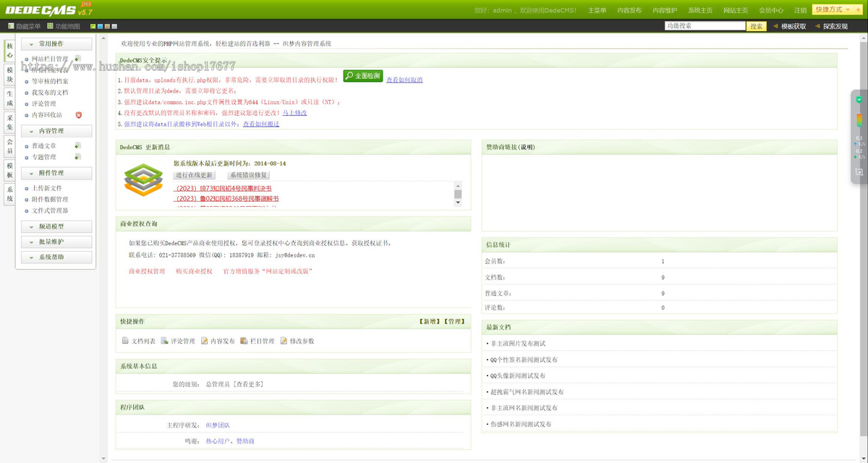868x463 pixels.
Task: Click the add-article icon beside 普通文章
Action: [77, 145]
